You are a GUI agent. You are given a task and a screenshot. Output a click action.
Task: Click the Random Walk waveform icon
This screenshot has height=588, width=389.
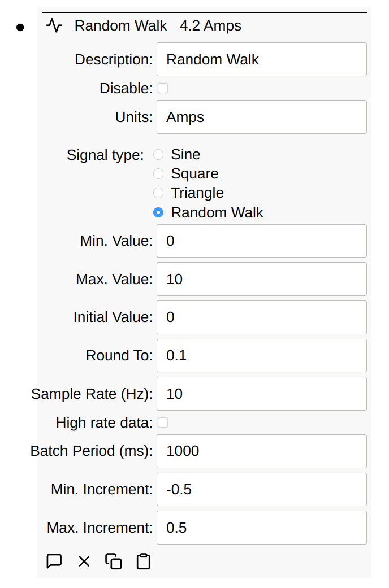pos(54,26)
